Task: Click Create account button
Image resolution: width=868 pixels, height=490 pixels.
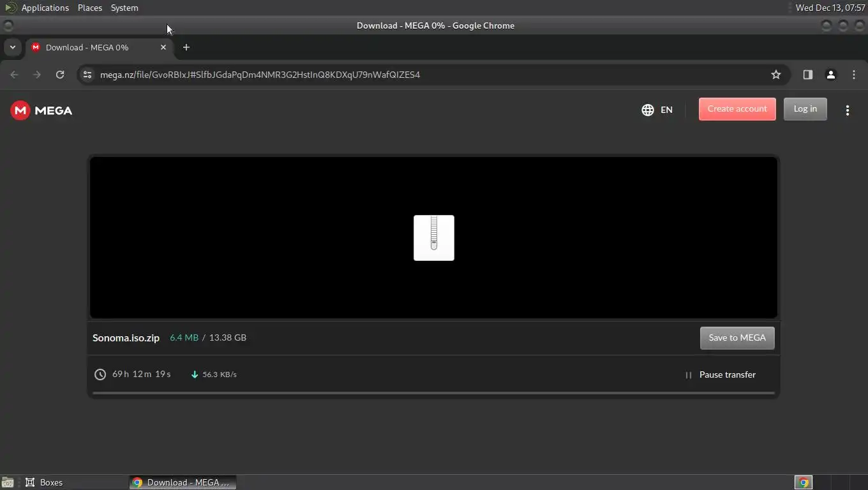Action: (x=737, y=109)
